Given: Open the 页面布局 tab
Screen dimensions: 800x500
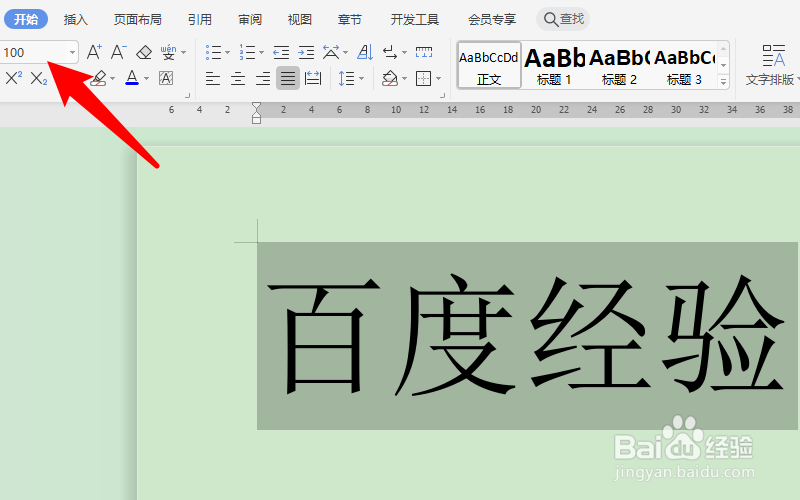Looking at the screenshot, I should pyautogui.click(x=138, y=19).
